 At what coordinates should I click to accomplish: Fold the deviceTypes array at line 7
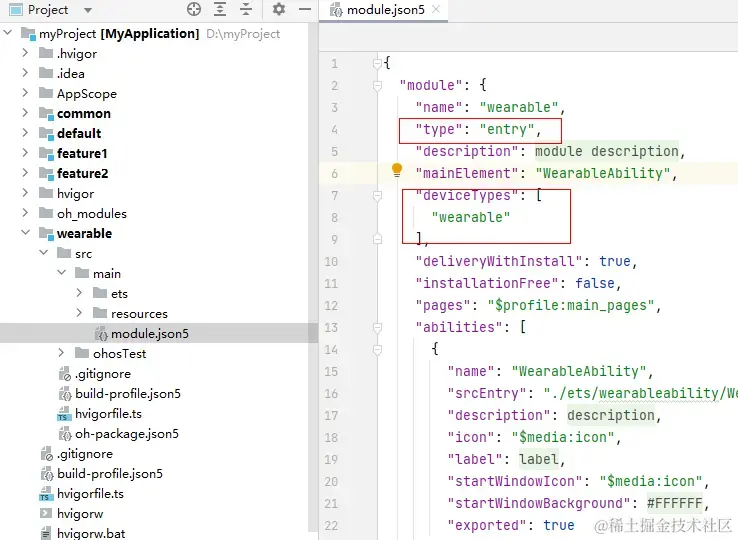click(x=377, y=195)
